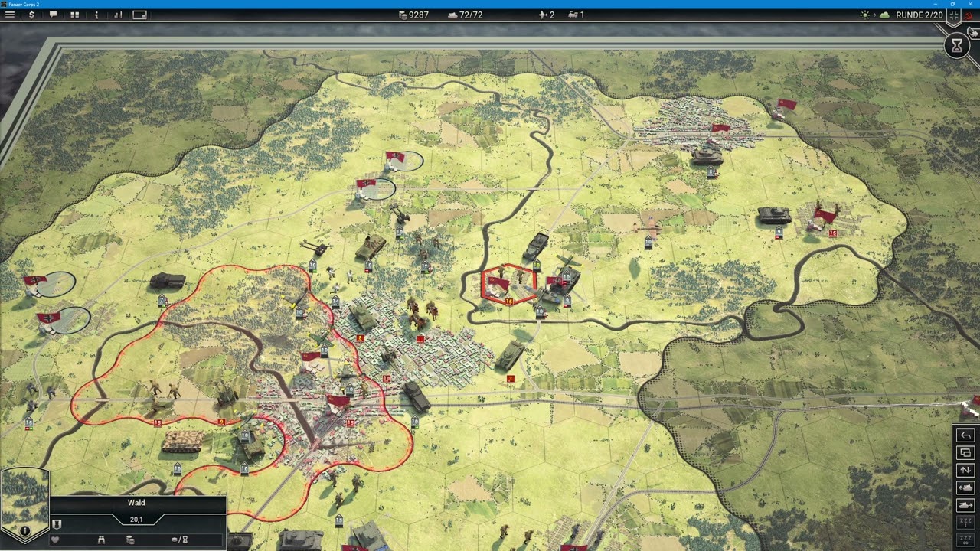Click the coin per hourglass income icon

tap(180, 540)
